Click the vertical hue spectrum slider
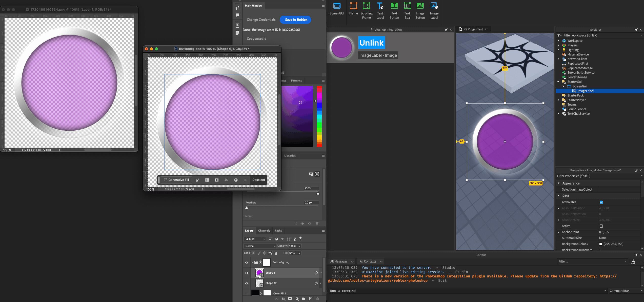Image resolution: width=644 pixels, height=302 pixels. [x=319, y=116]
